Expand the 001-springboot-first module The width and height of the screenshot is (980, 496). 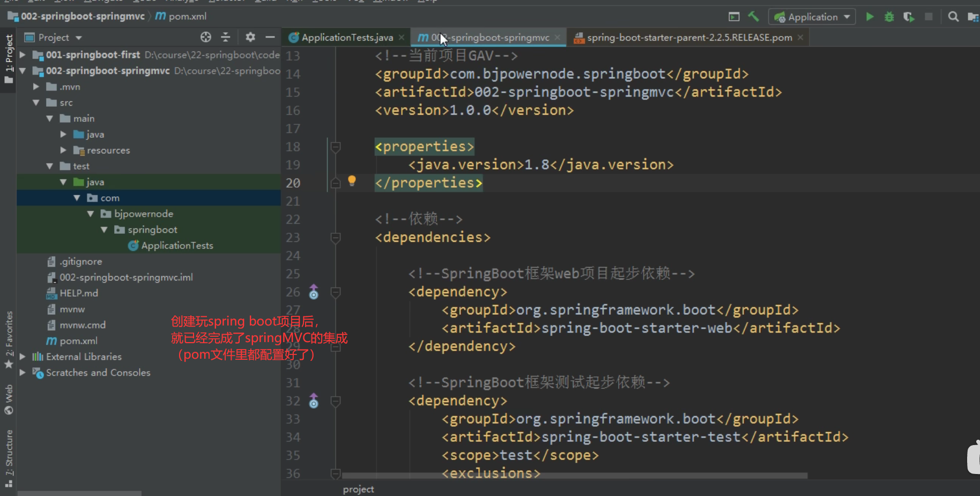[x=23, y=55]
